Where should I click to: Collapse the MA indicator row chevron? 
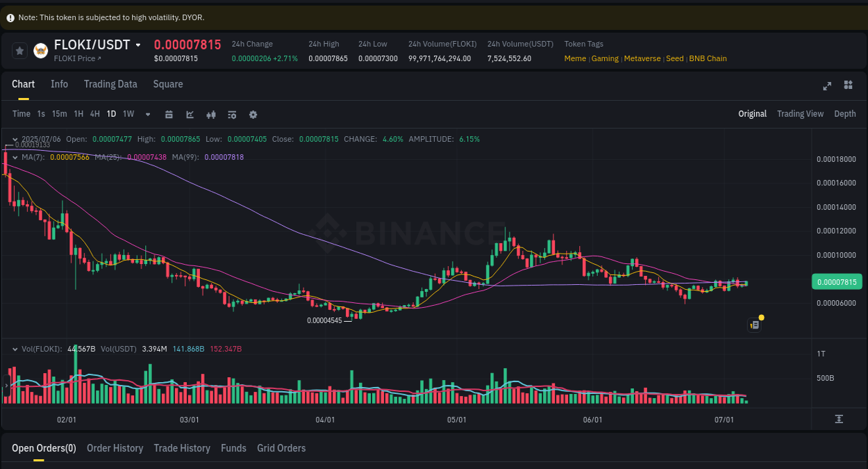(x=15, y=157)
